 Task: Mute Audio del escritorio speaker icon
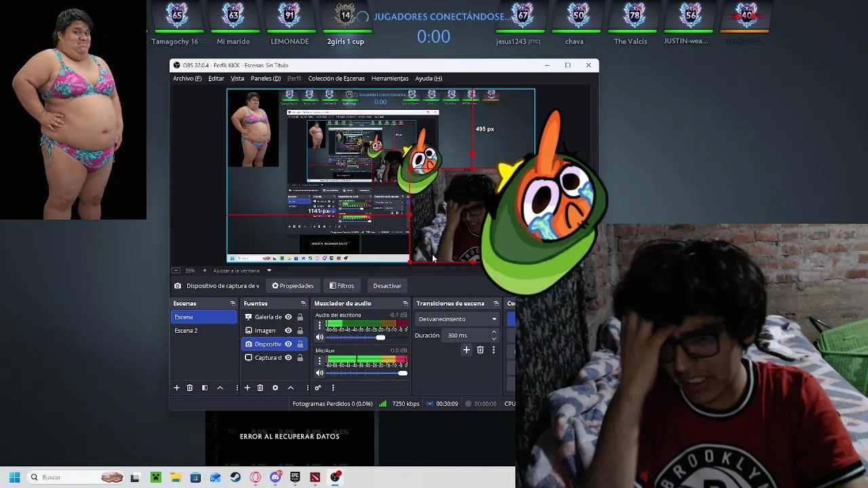pos(319,338)
